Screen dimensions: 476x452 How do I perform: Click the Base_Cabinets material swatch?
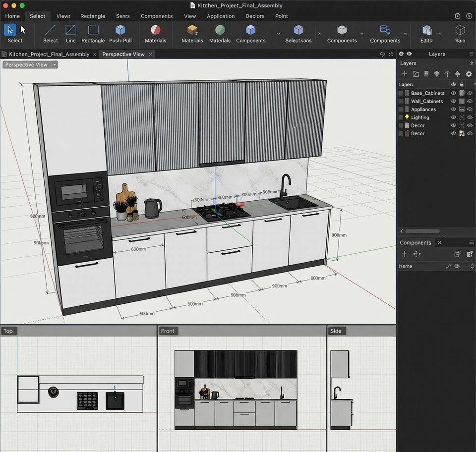pos(462,93)
